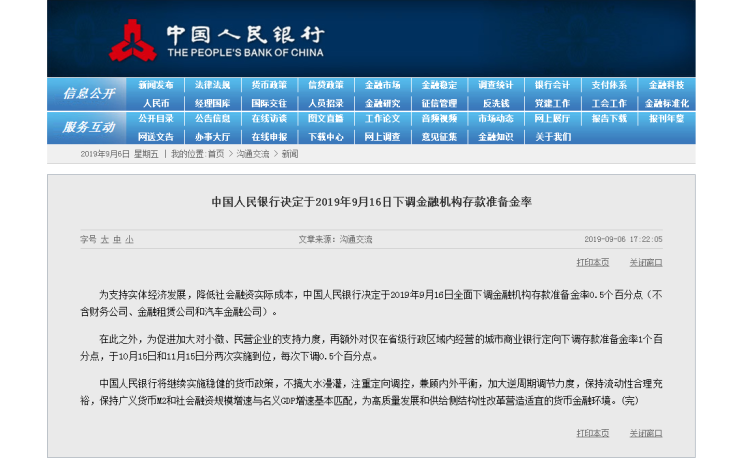Open the 下载中心 page

326,137
